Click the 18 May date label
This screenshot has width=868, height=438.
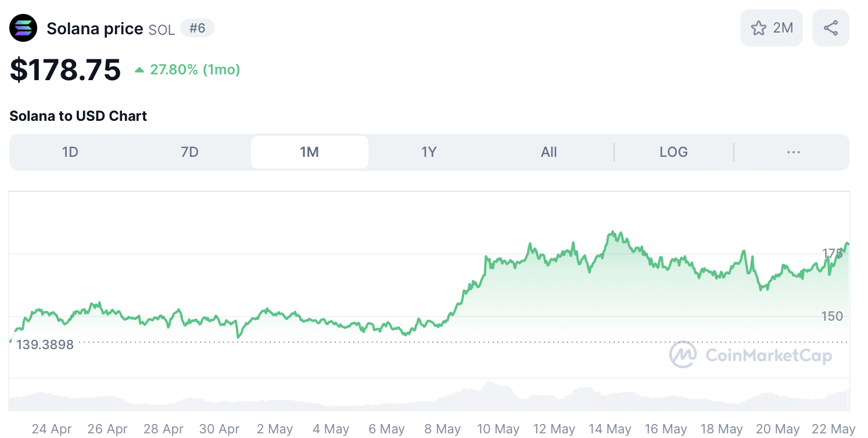click(722, 429)
